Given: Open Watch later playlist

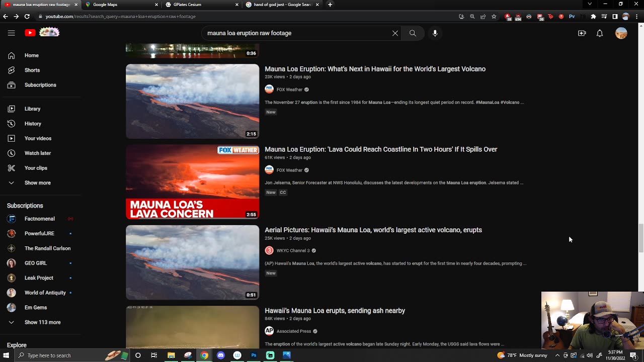Looking at the screenshot, I should click(x=40, y=153).
